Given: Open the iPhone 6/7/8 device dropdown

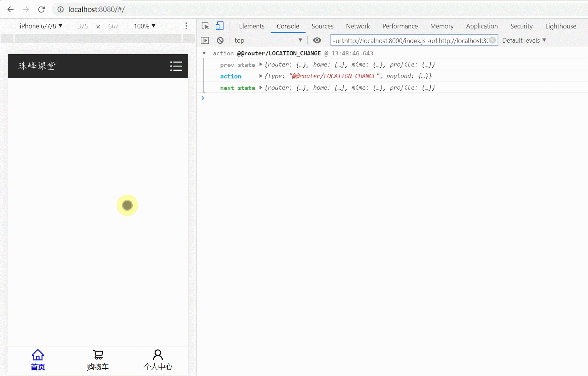Looking at the screenshot, I should 41,26.
